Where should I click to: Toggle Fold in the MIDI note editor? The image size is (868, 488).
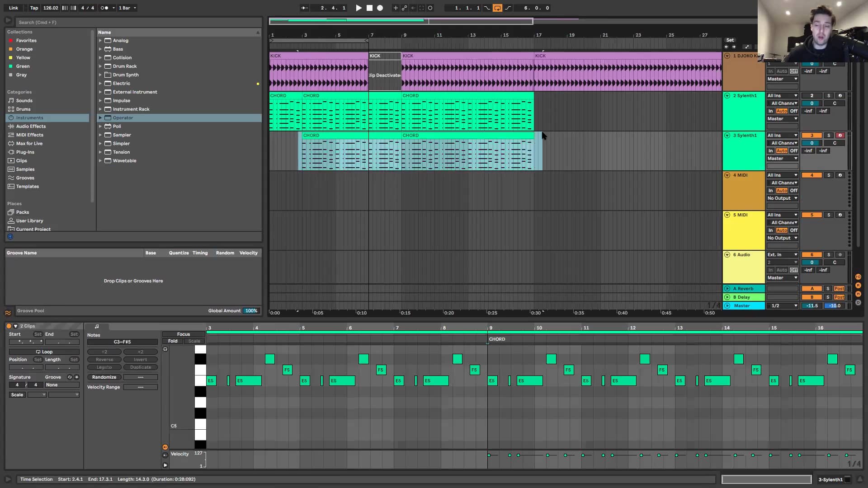coord(172,341)
